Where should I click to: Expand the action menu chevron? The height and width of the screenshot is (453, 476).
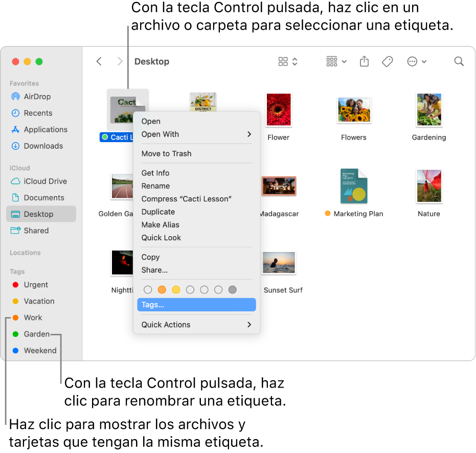[x=424, y=62]
